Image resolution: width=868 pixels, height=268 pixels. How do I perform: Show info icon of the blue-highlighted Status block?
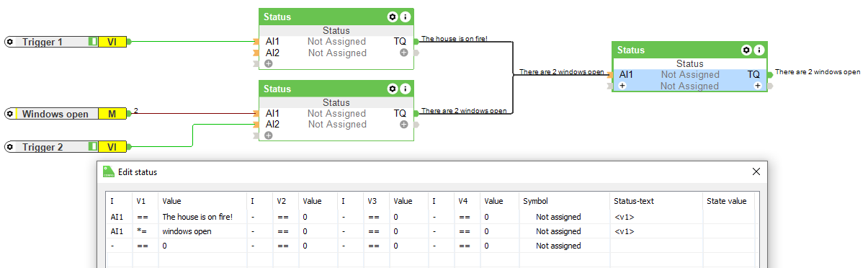pos(759,50)
